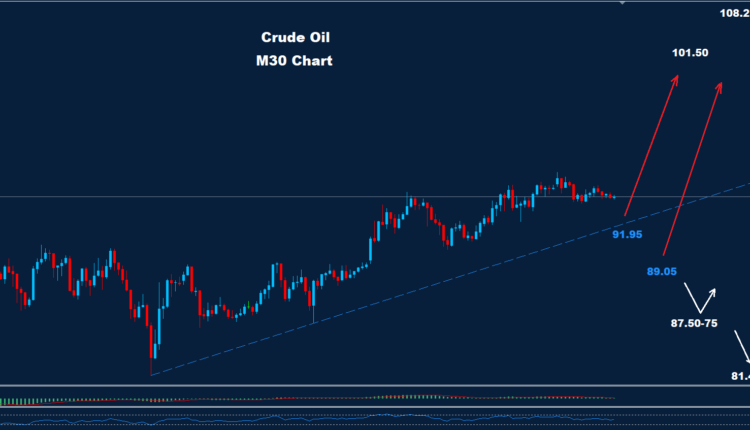Click the 108.2 price label
Viewport: 750px width, 430px height.
[x=734, y=14]
